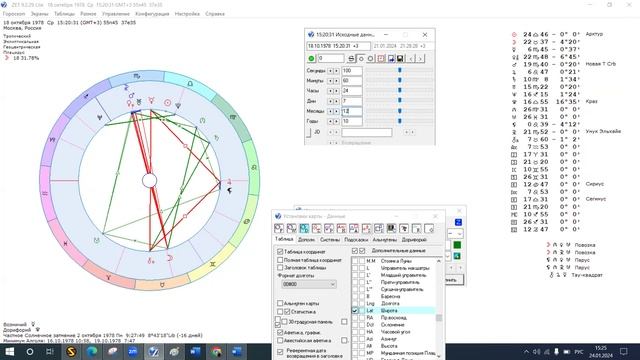Click the dark monitor icon in settings toolbar
Image resolution: width=640 pixels, height=360 pixels.
(391, 228)
